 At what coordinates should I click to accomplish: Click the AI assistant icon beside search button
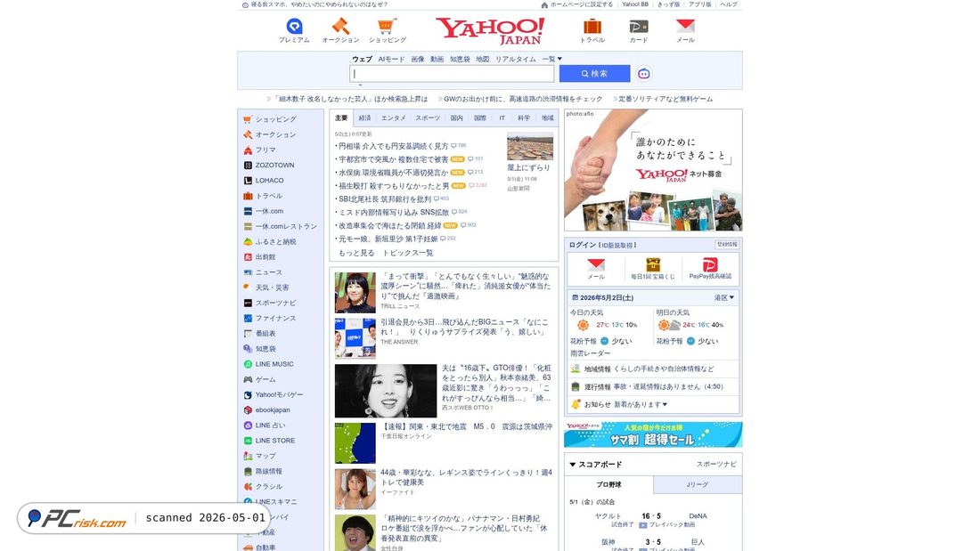click(644, 74)
